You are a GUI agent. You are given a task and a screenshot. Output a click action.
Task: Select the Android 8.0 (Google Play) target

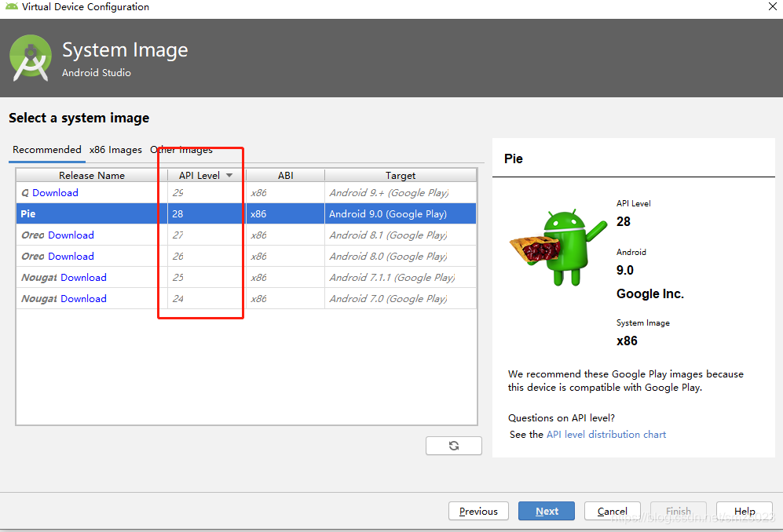click(x=401, y=256)
